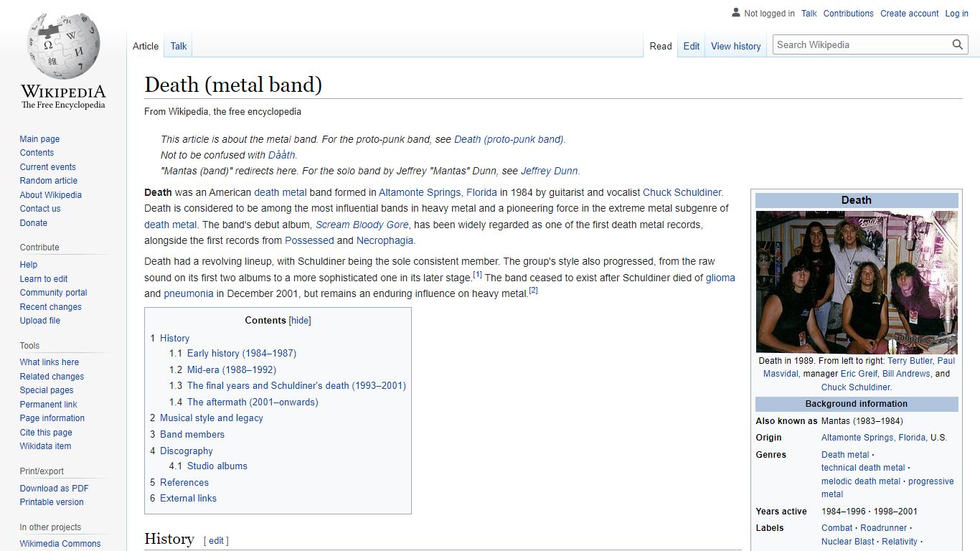Open Learn to edit link

(44, 279)
